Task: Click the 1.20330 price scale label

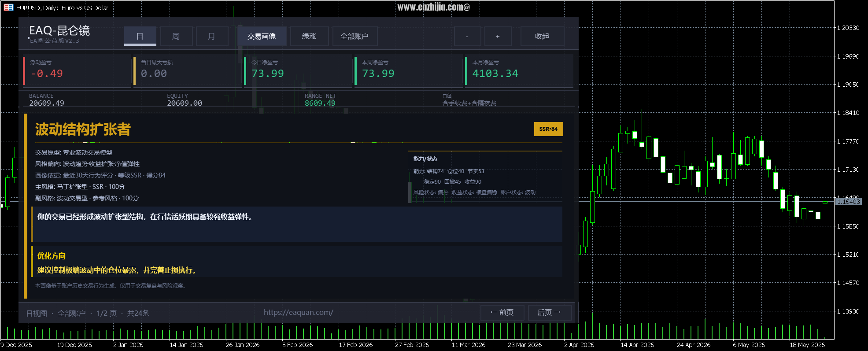Action: click(x=848, y=28)
